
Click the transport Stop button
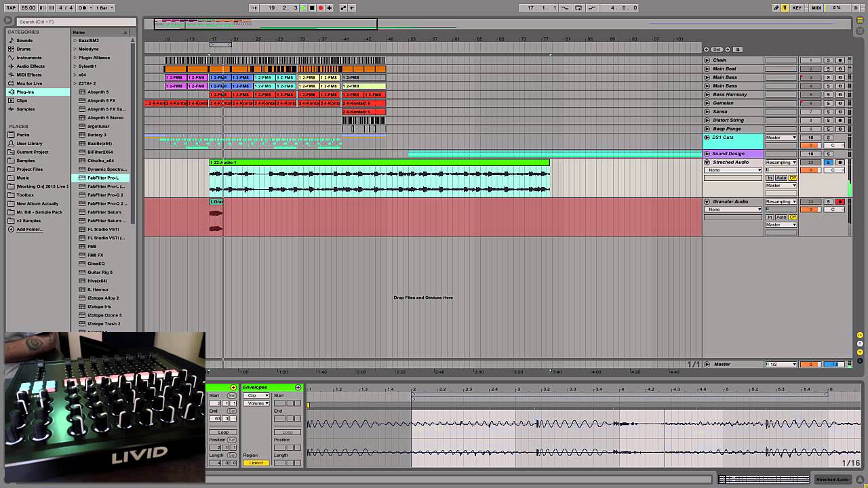tap(312, 7)
